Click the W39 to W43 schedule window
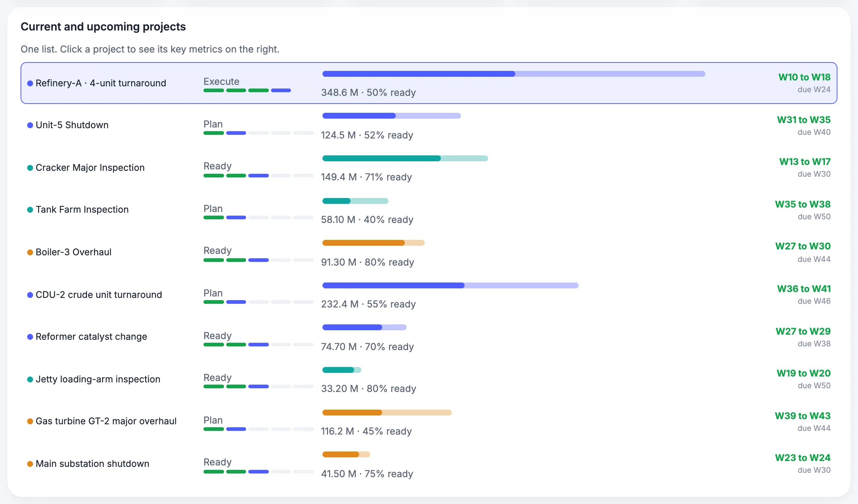 pos(803,416)
